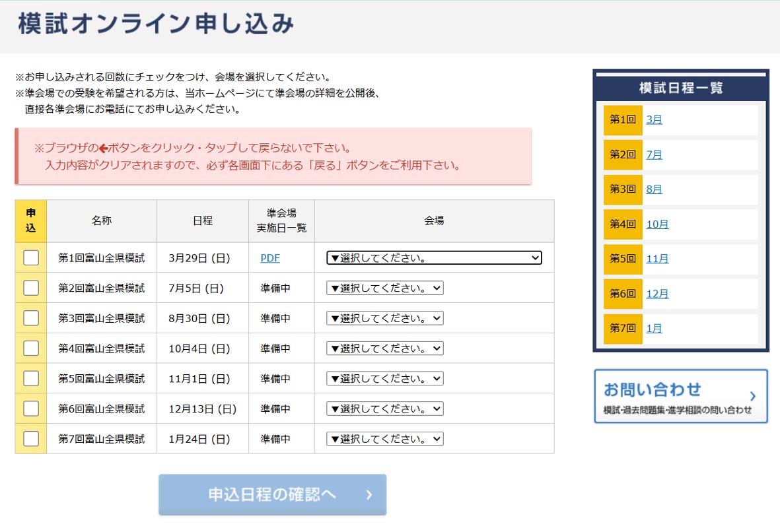Click the 申込日程の確認へ button

coord(272,494)
